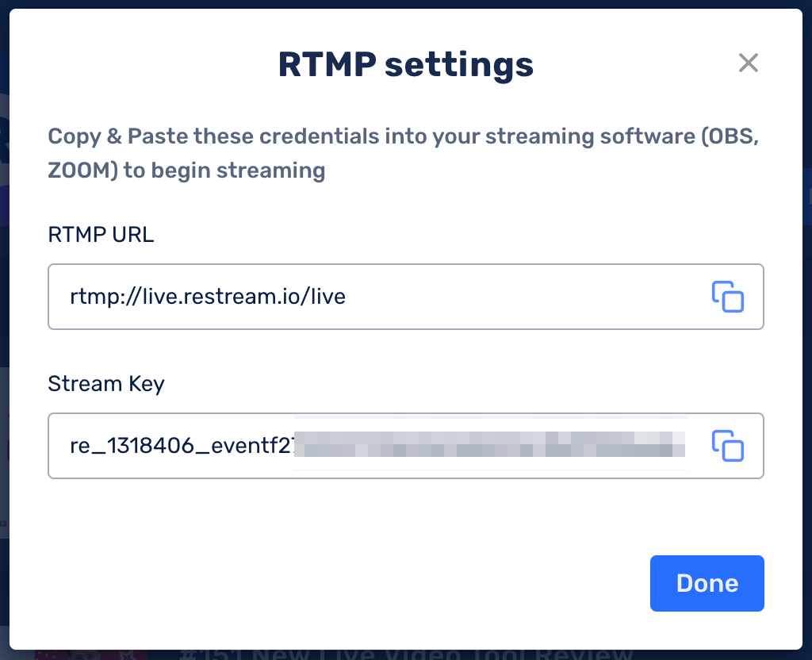Viewport: 812px width, 660px height.
Task: Select the RTMP URL input field
Action: pyautogui.click(x=405, y=297)
